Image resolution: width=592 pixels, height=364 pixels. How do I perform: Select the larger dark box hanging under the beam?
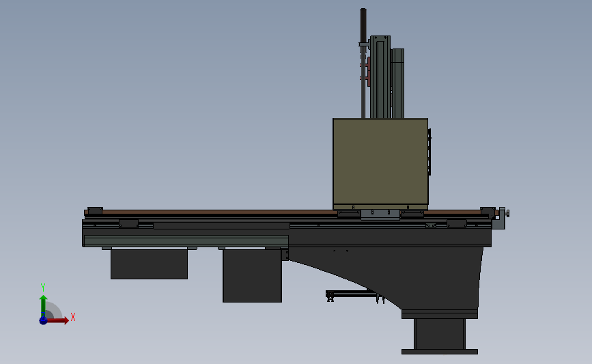[x=252, y=276]
